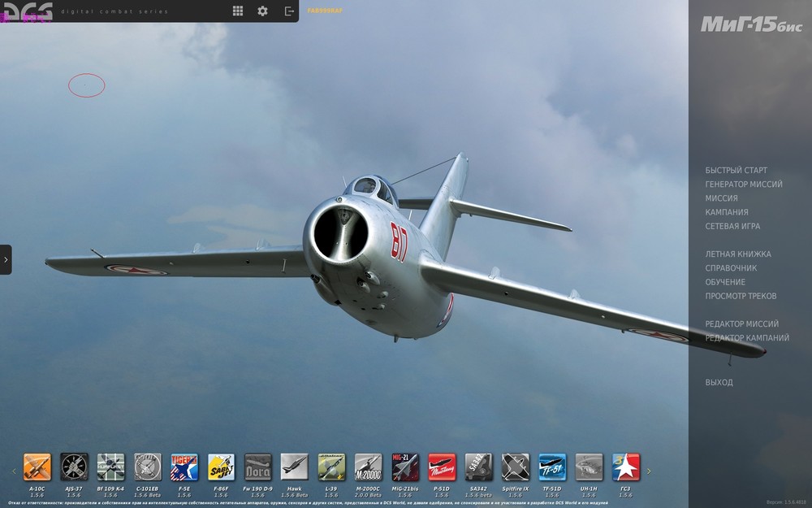Image resolution: width=812 pixels, height=508 pixels.
Task: Launch РЕДАКТОР КАМПАНИЙ
Action: [747, 338]
